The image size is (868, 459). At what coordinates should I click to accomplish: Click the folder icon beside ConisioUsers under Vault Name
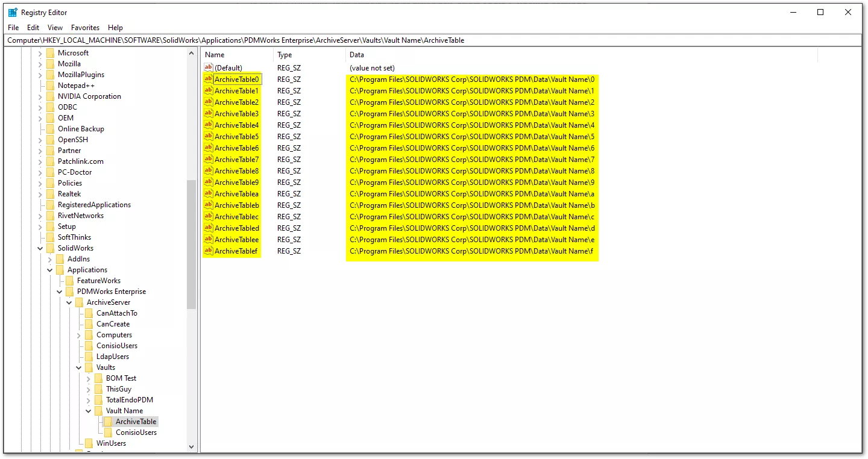coord(108,432)
